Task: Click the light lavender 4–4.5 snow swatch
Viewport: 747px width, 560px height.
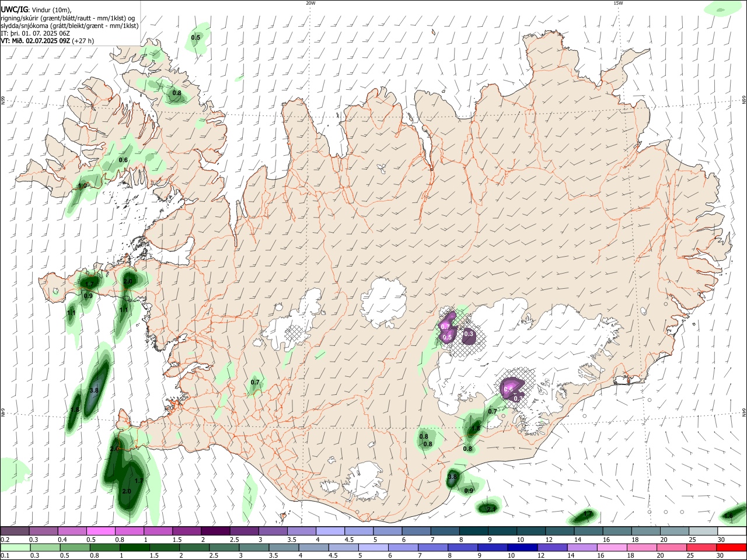Action: pyautogui.click(x=330, y=531)
